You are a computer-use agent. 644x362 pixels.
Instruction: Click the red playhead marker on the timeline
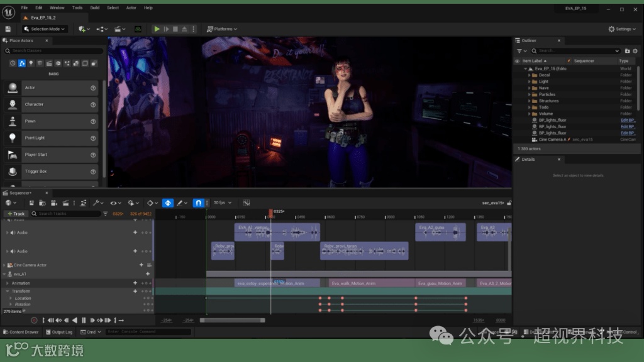tap(271, 212)
